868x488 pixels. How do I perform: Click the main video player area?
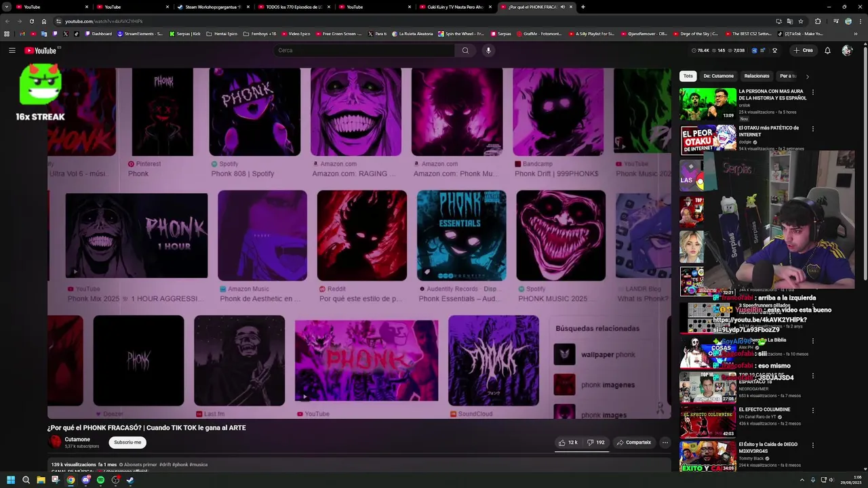pyautogui.click(x=359, y=243)
